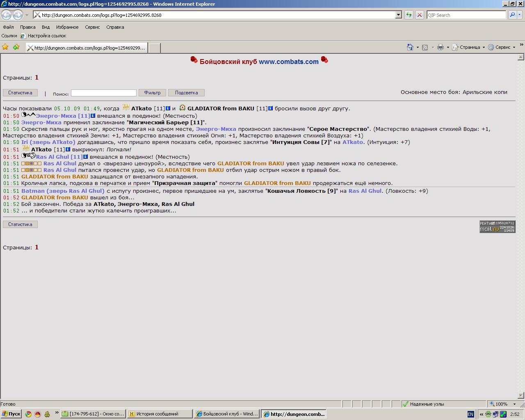Click the Пуск start button
Screen dimensions: 525x420
pos(11,414)
